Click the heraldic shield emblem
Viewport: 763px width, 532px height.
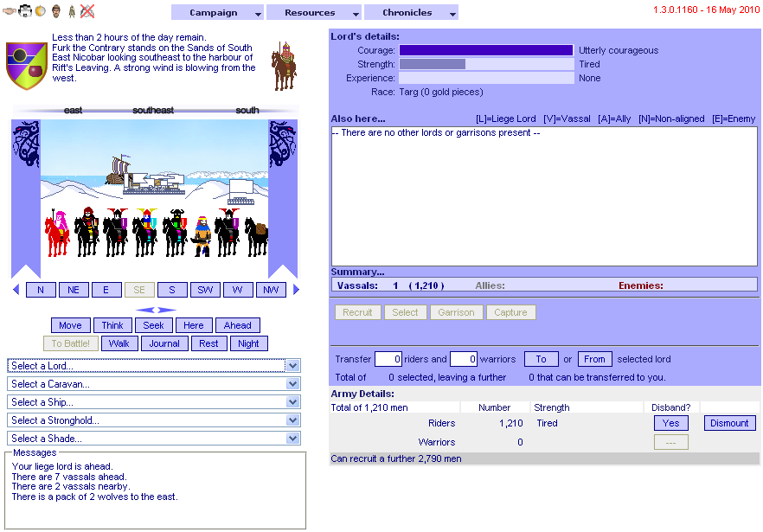(27, 66)
